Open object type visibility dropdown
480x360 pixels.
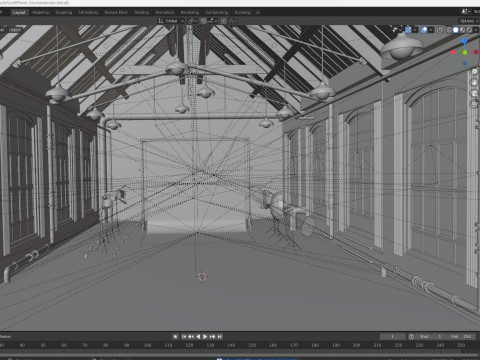[x=397, y=30]
